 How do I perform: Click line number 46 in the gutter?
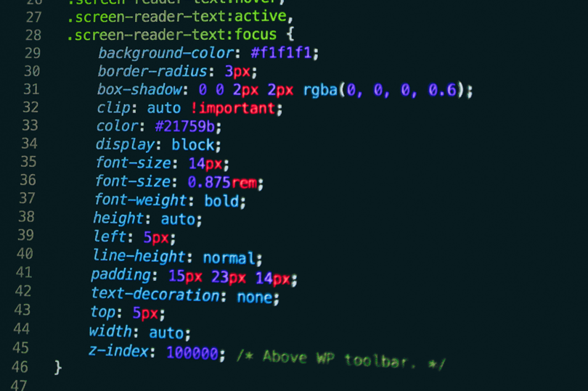point(20,366)
